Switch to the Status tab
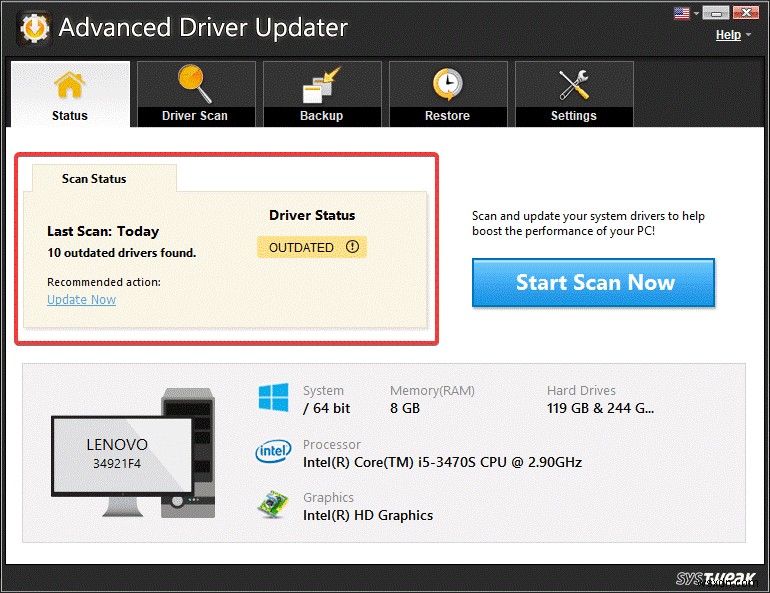This screenshot has height=593, width=770. pyautogui.click(x=70, y=94)
